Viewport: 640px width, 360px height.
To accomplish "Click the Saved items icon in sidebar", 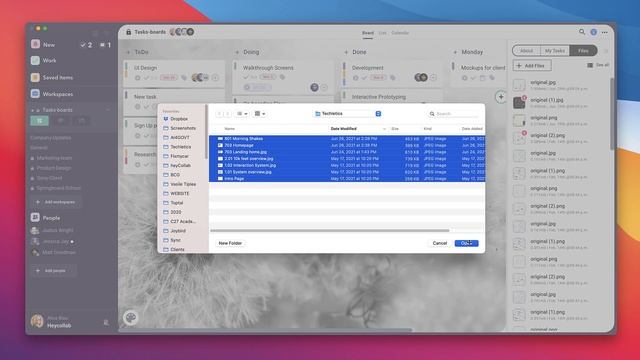I will (x=36, y=77).
